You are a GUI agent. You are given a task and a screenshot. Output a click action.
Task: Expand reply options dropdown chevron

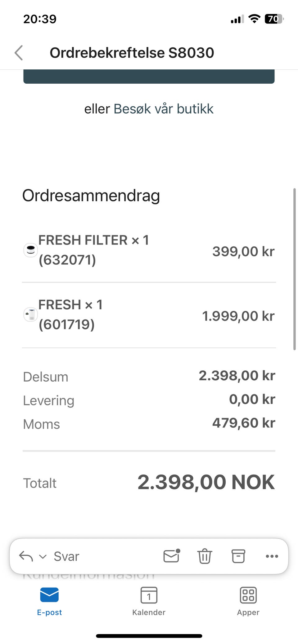(43, 557)
